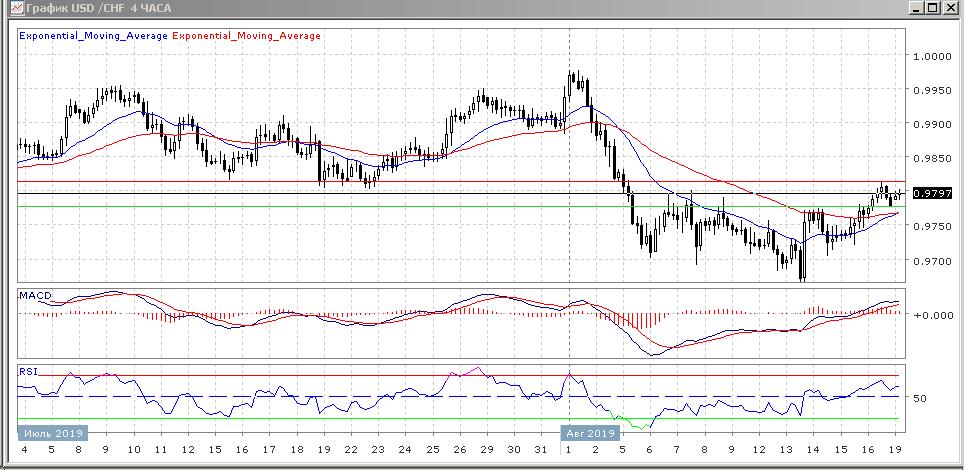Image resolution: width=965 pixels, height=470 pixels.
Task: Click date 19 at right end of time axis
Action: (x=894, y=450)
